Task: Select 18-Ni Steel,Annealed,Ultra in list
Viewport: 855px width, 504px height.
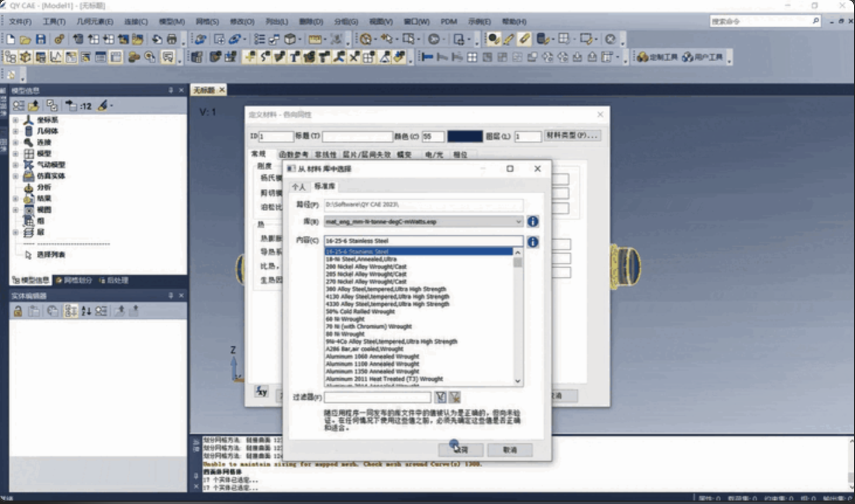Action: (x=361, y=259)
